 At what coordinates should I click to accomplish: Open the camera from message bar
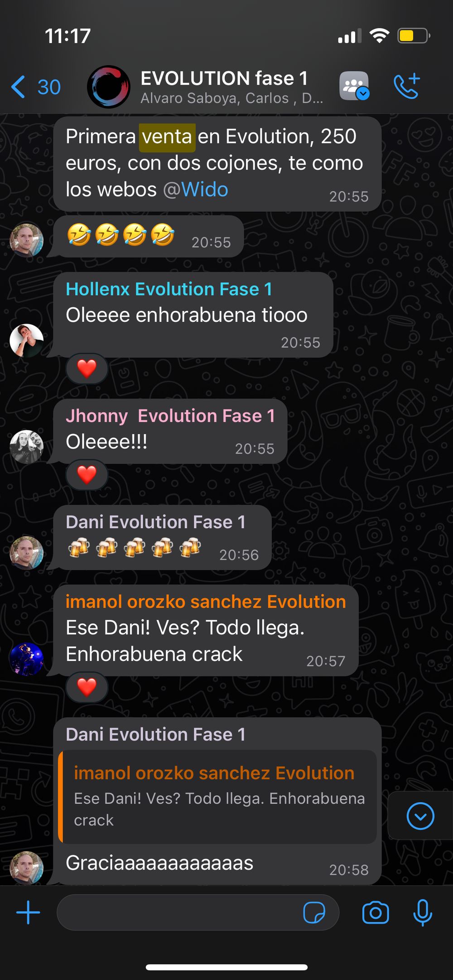[x=376, y=912]
